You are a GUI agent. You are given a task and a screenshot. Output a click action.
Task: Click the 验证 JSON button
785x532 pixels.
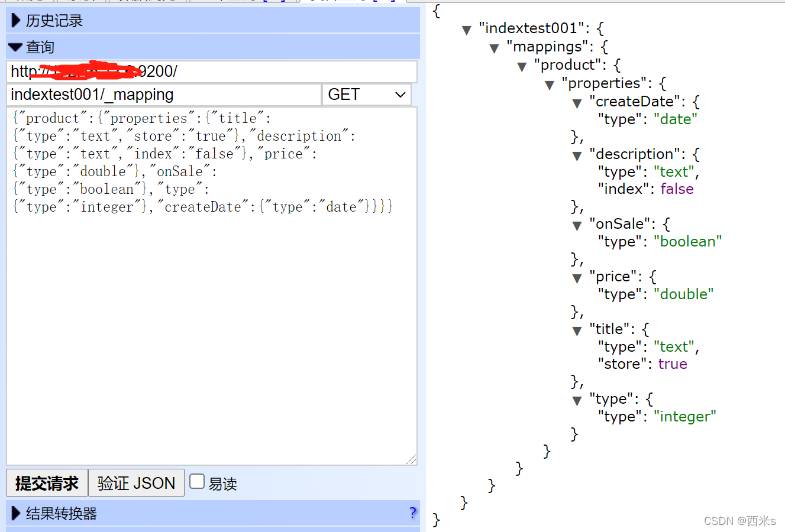[x=136, y=483]
